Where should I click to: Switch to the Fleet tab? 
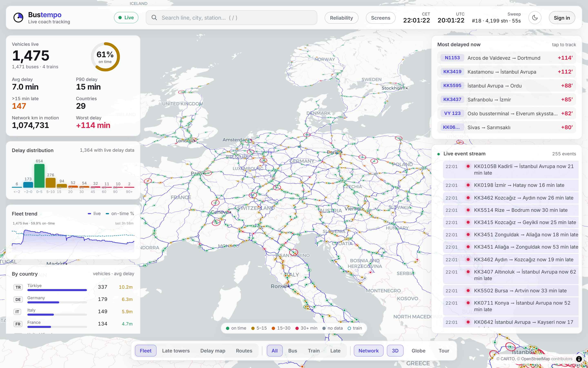click(x=146, y=350)
